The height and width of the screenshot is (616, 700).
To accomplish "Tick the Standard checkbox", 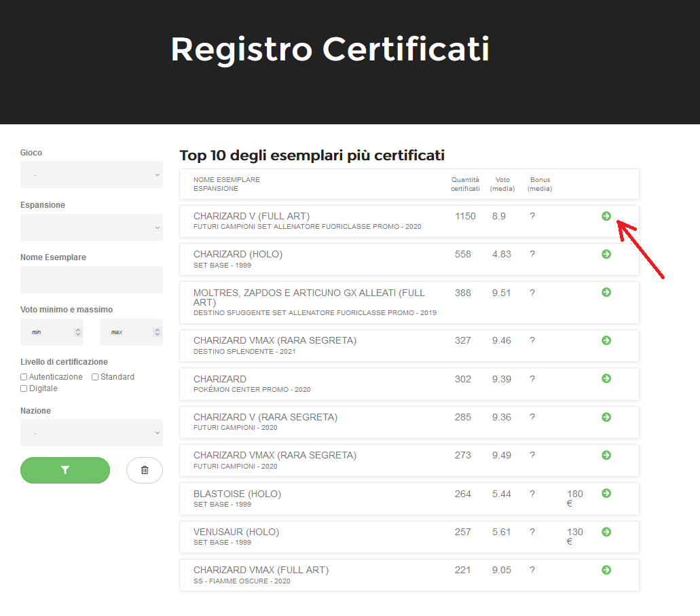I will click(95, 377).
